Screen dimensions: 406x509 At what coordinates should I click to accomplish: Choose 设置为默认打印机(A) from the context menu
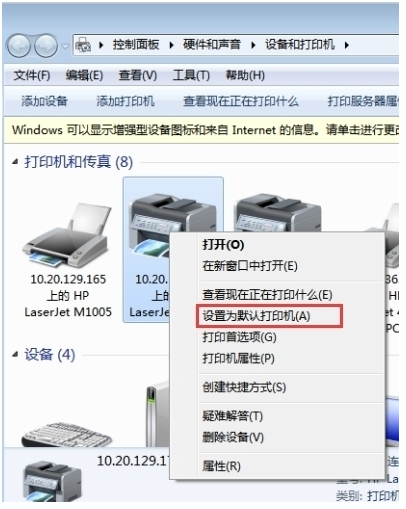256,316
